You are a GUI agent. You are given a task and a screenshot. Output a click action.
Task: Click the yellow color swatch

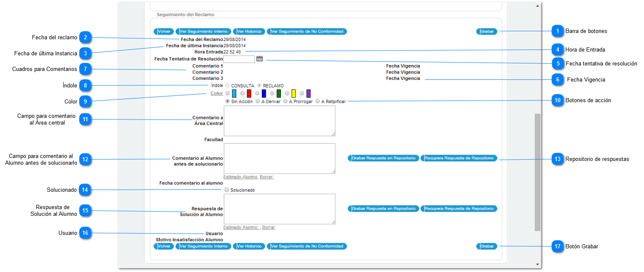tap(294, 93)
